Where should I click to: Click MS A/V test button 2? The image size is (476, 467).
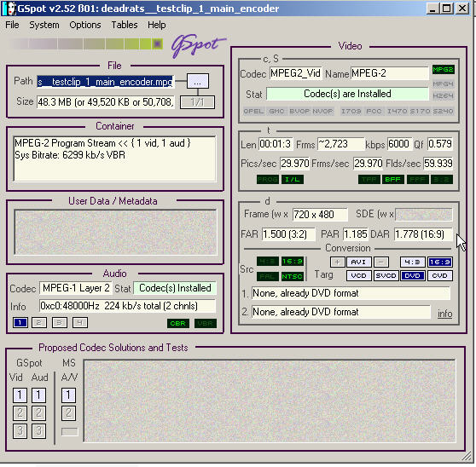(x=68, y=413)
